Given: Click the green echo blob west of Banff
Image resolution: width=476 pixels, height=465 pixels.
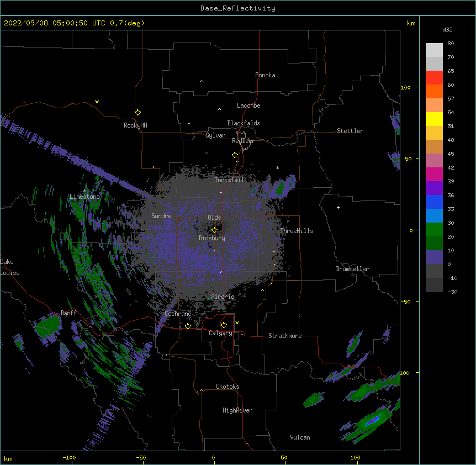Looking at the screenshot, I should click(x=47, y=325).
